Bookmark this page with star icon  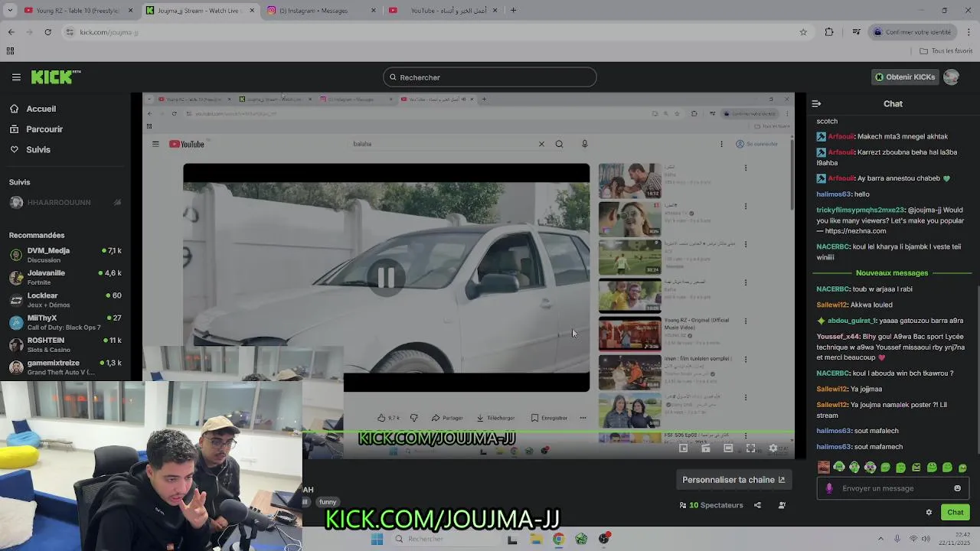[803, 32]
